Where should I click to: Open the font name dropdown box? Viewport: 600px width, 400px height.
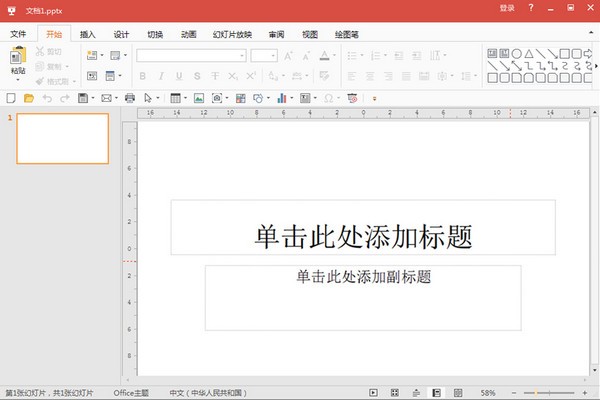pos(190,55)
